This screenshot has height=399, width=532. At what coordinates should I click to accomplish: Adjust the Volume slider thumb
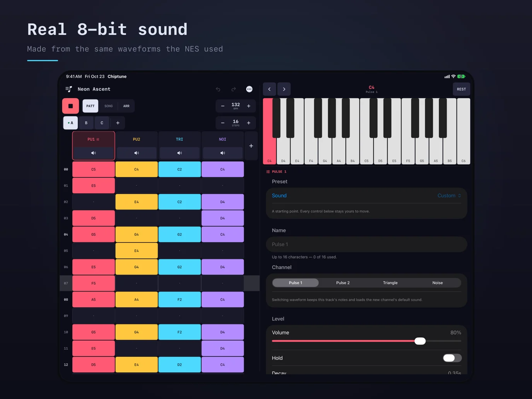point(420,341)
